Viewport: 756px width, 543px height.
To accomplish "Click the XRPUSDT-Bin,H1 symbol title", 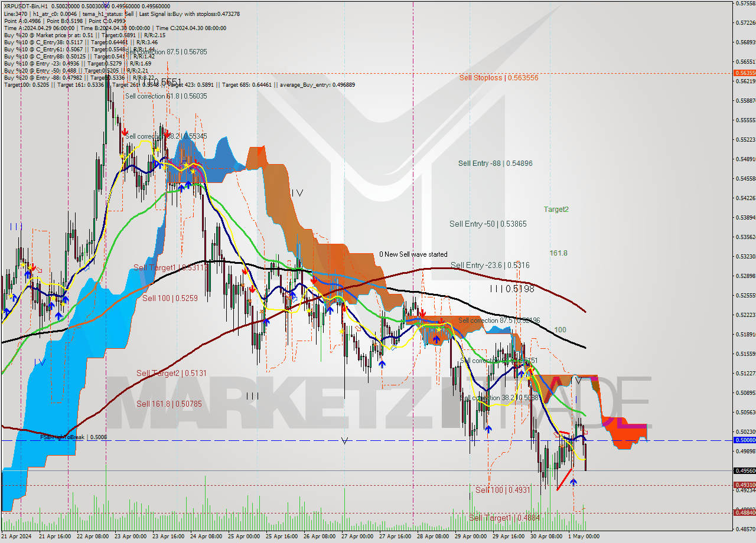I will click(26, 6).
